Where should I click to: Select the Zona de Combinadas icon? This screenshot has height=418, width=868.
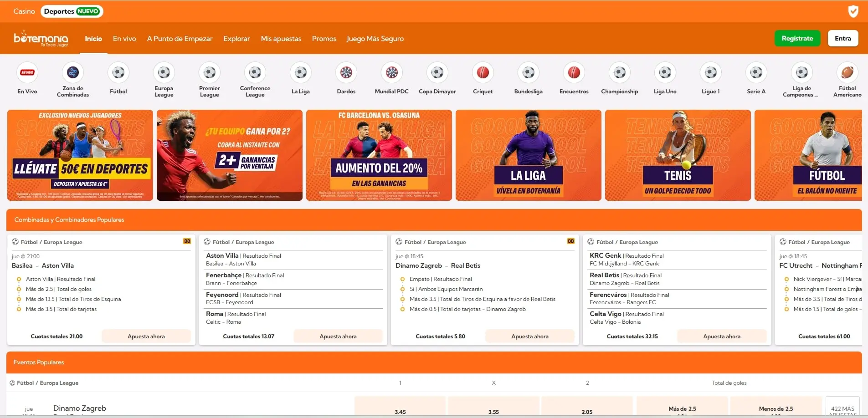click(73, 73)
